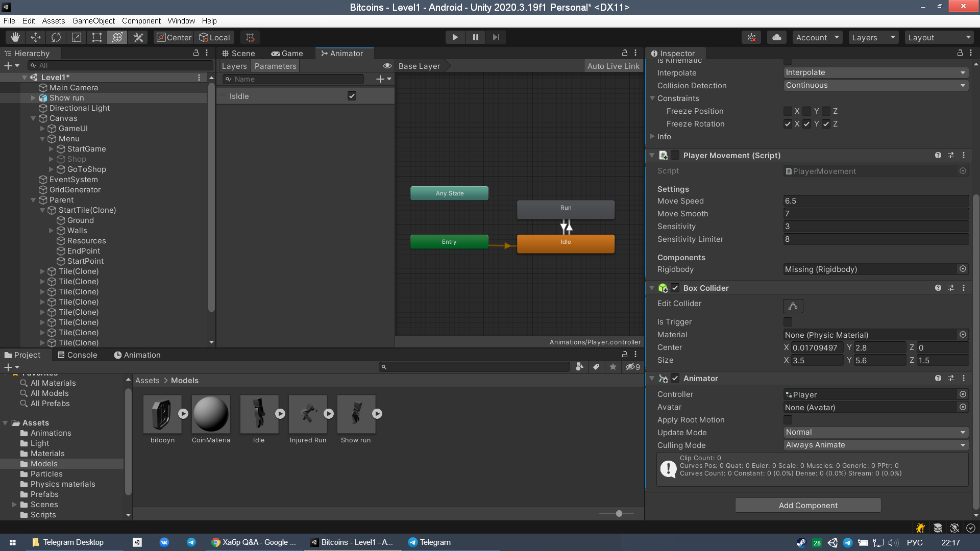980x551 pixels.
Task: Open Culling Mode dropdown
Action: 876,445
